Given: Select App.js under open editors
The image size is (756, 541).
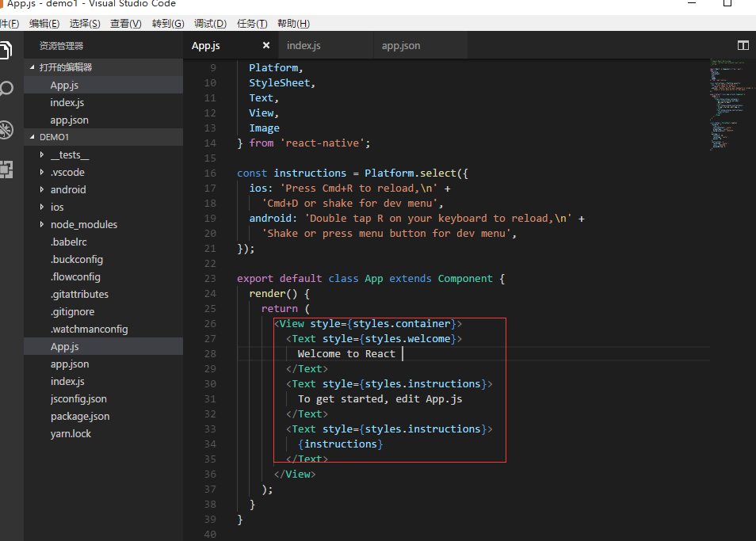Looking at the screenshot, I should pos(103,86).
